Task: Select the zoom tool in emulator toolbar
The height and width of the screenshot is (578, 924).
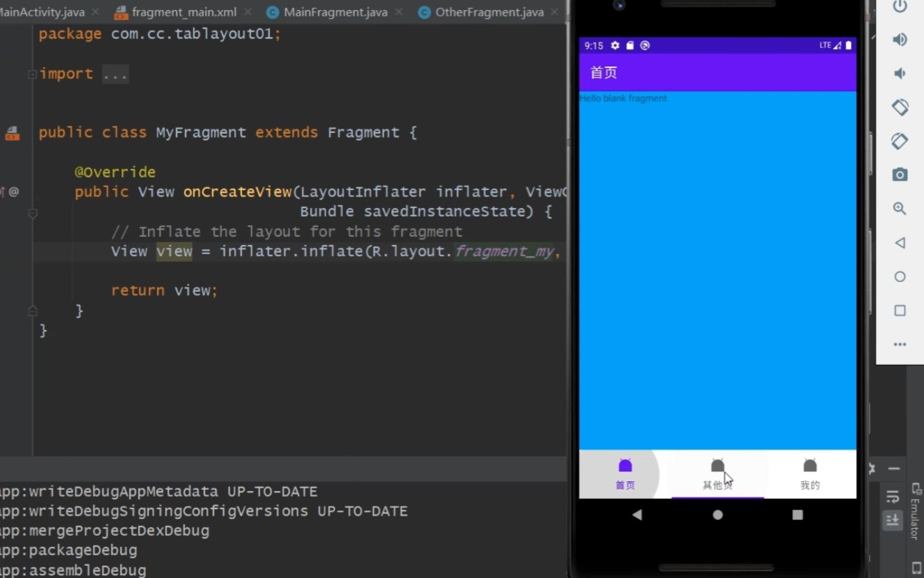Action: point(900,208)
